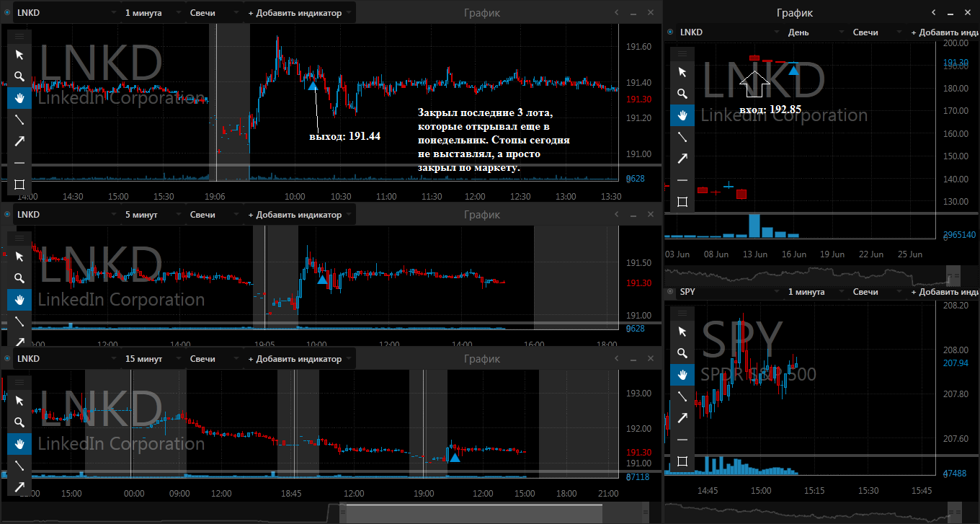Select the trend line tool in LNKD 15 минут chart
This screenshot has width=980, height=524.
[x=19, y=465]
